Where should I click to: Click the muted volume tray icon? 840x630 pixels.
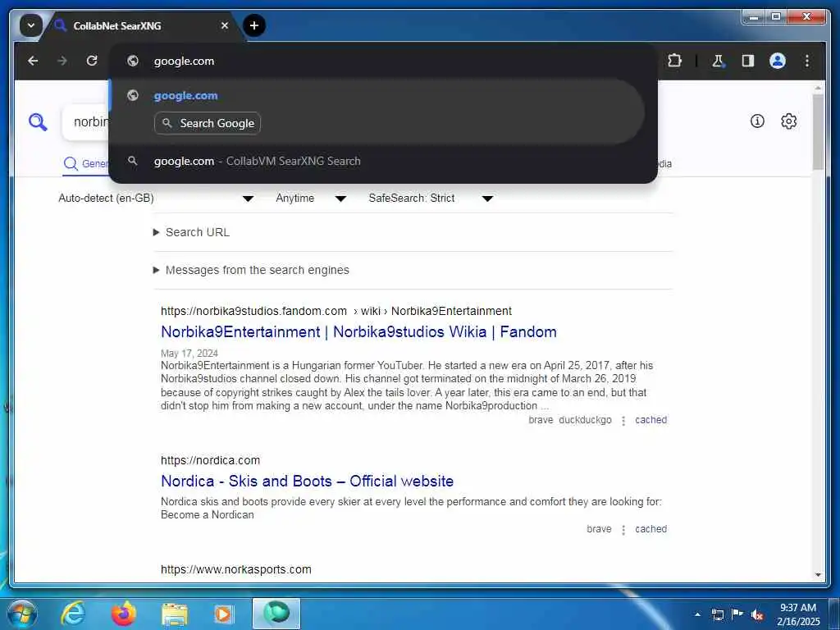click(757, 614)
